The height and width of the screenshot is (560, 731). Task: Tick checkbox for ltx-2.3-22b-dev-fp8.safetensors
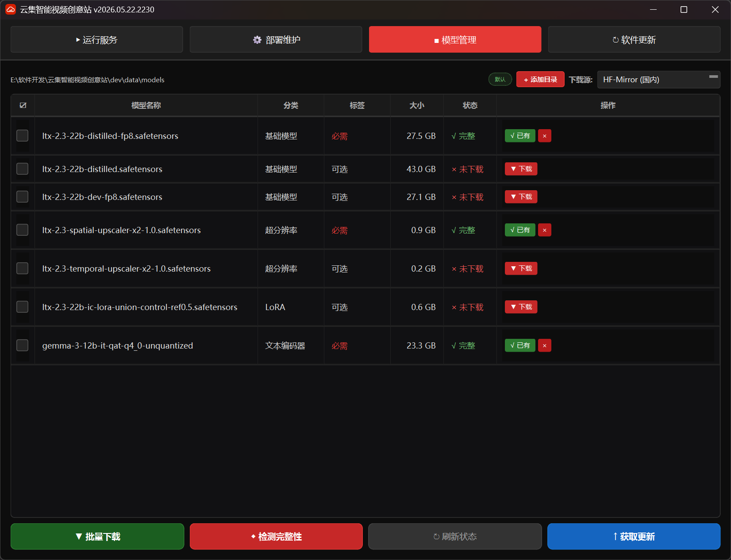pos(22,197)
